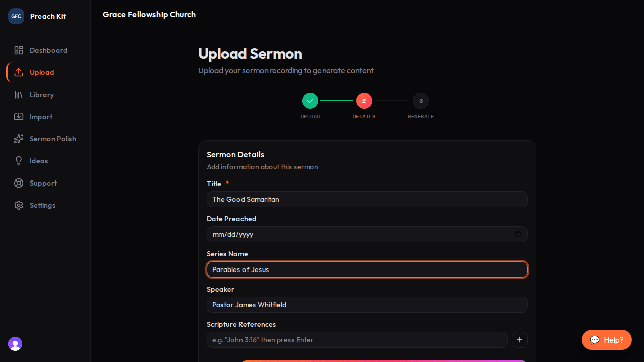The image size is (644, 362).
Task: Click the Support lifebuoy icon
Action: point(19,183)
